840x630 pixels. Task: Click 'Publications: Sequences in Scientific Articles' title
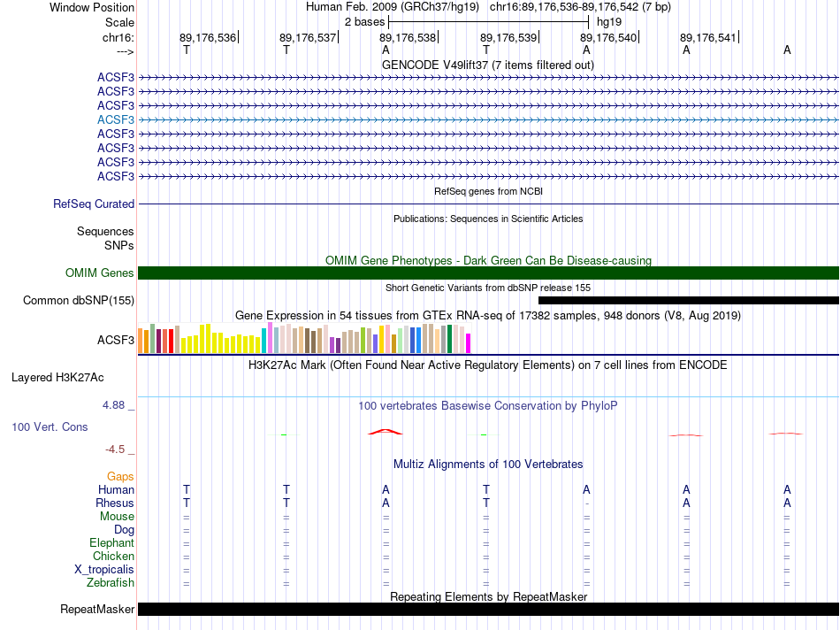coord(488,219)
